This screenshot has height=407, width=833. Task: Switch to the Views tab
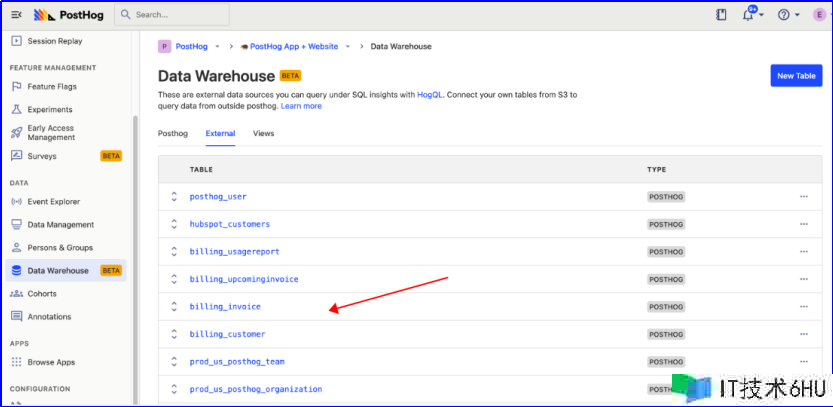(x=263, y=133)
